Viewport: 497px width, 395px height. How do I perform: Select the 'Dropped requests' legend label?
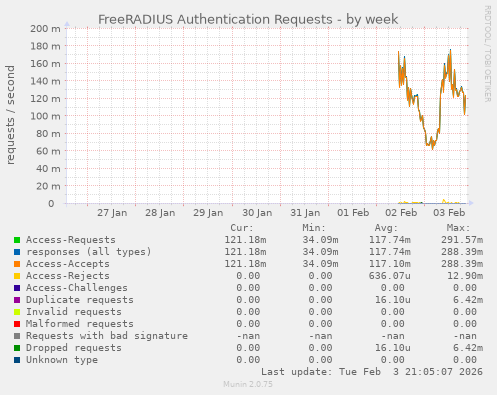[74, 348]
